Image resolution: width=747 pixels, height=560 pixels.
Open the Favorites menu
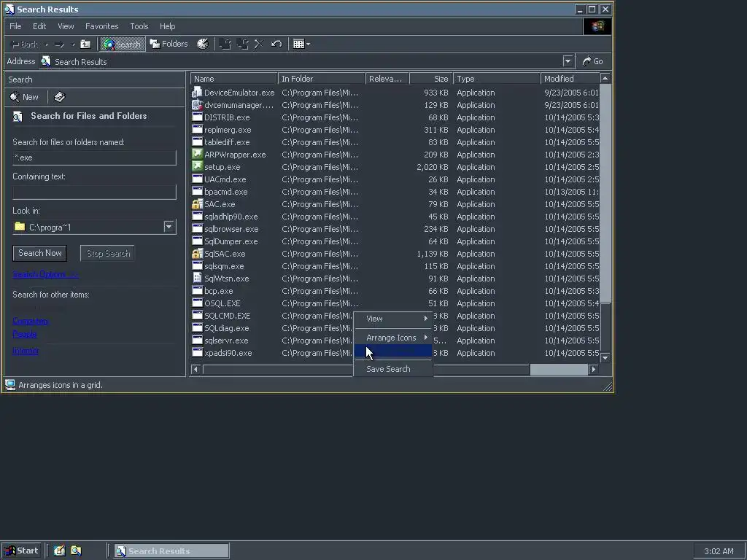(102, 26)
